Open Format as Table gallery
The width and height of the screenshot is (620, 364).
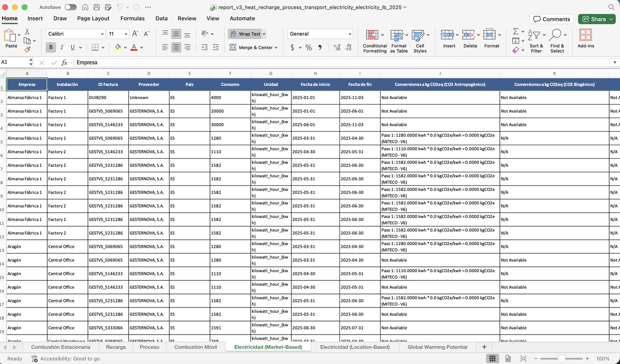click(399, 41)
